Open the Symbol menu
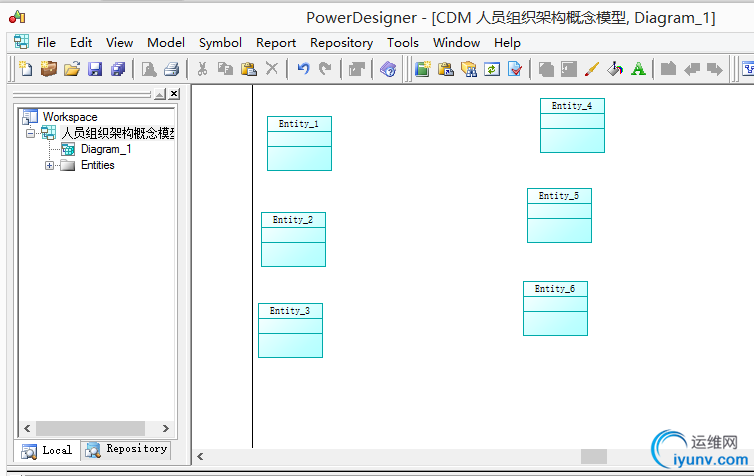Screen dimensions: 754x476 point(220,43)
